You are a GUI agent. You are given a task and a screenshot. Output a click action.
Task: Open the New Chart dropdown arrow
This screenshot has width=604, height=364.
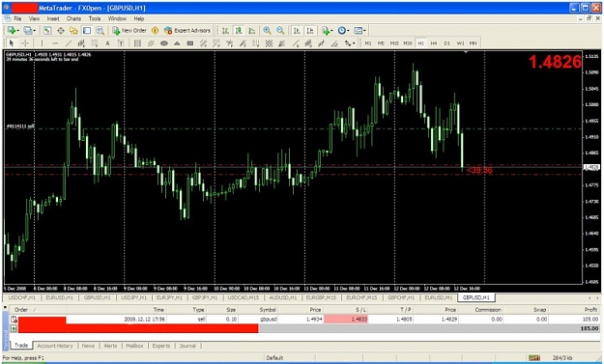pos(18,30)
